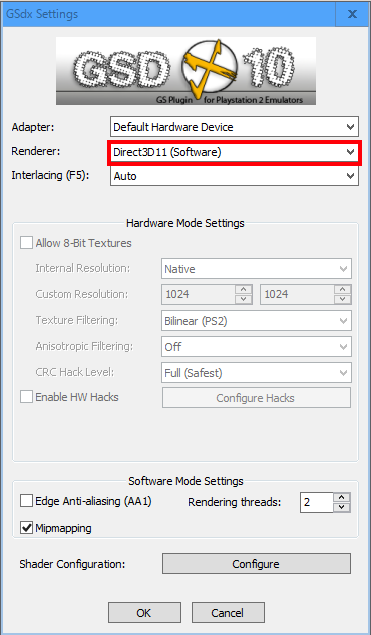Open the CRC Hack Level dropdown

[x=256, y=373]
